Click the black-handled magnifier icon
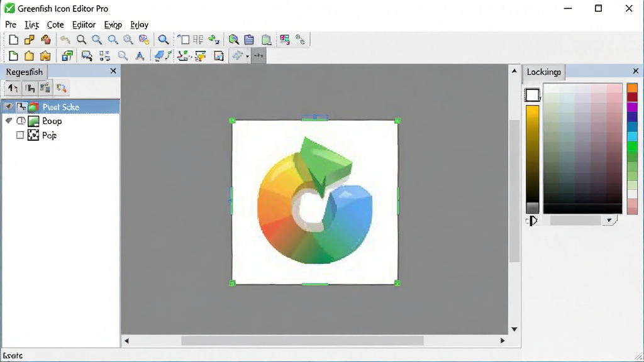 click(x=81, y=40)
